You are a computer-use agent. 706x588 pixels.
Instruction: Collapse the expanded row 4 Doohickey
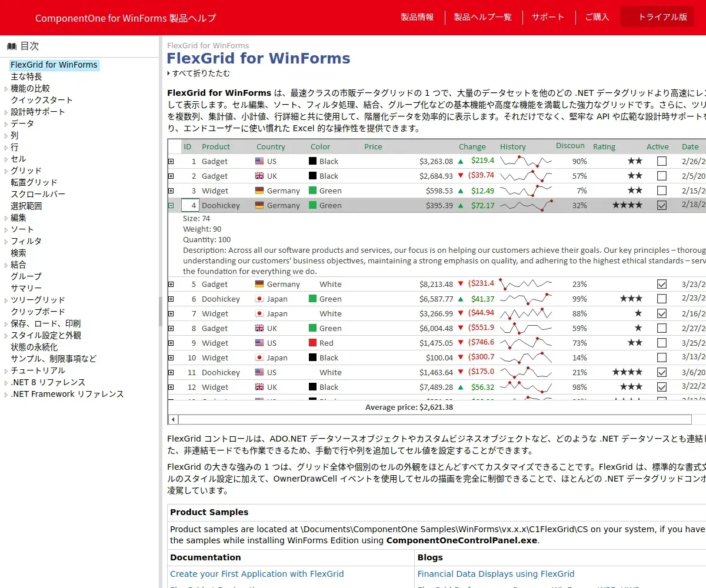click(171, 205)
